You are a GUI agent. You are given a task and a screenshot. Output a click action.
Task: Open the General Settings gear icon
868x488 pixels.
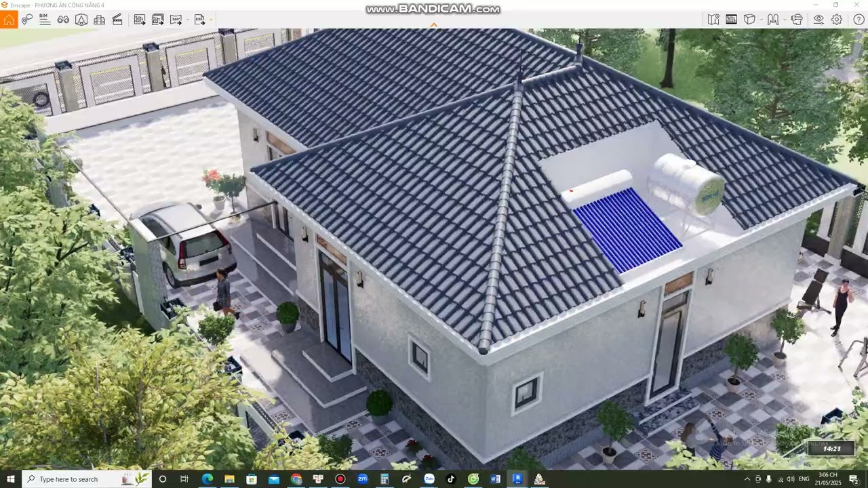click(x=837, y=20)
